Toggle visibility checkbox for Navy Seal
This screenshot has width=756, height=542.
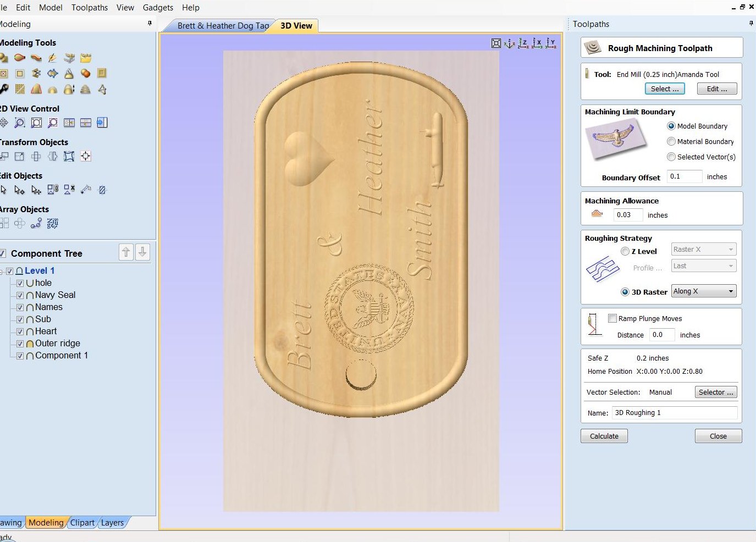[x=20, y=295]
